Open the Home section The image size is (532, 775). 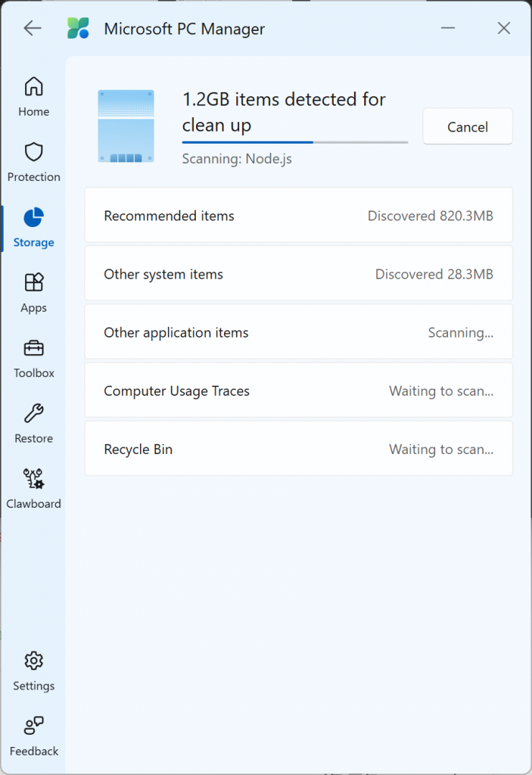(x=33, y=97)
